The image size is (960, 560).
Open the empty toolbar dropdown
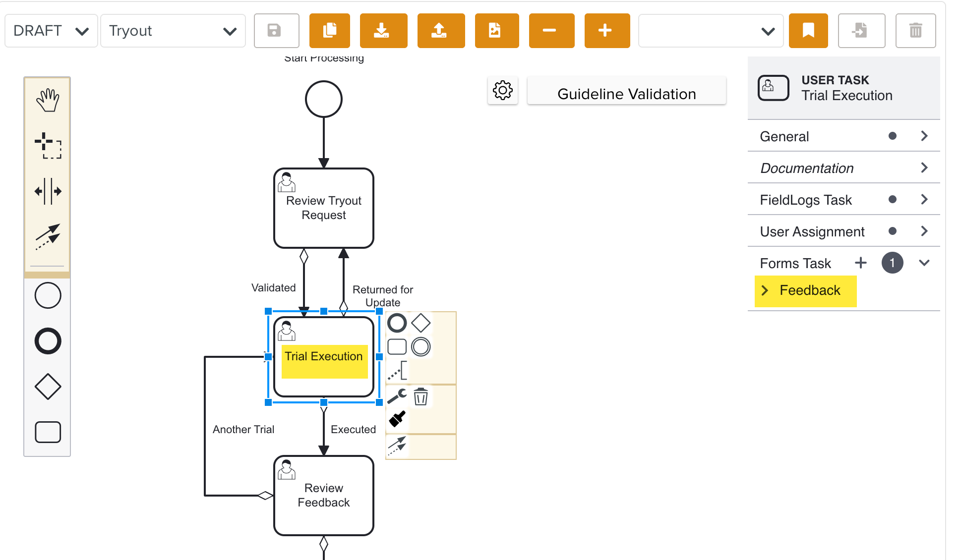710,31
